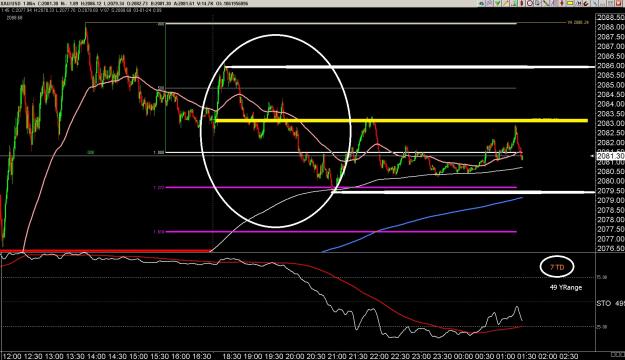Click the 49 YRange label
The width and height of the screenshot is (625, 360).
coord(566,287)
